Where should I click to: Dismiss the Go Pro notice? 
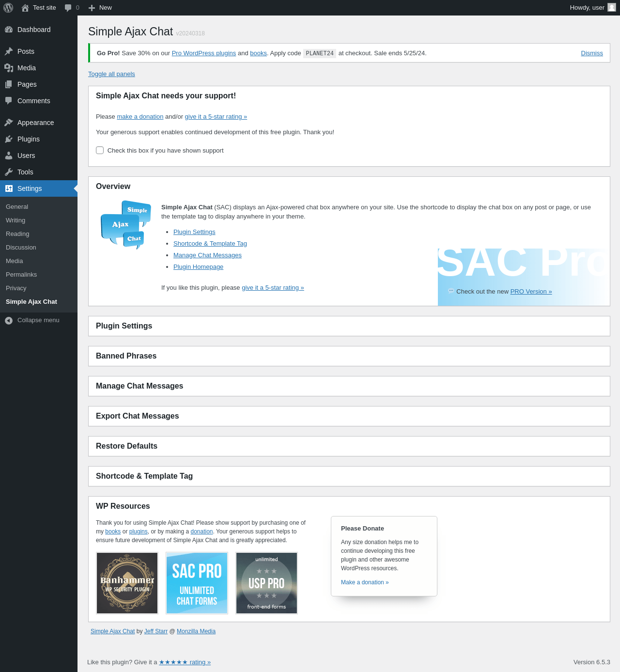pyautogui.click(x=592, y=53)
